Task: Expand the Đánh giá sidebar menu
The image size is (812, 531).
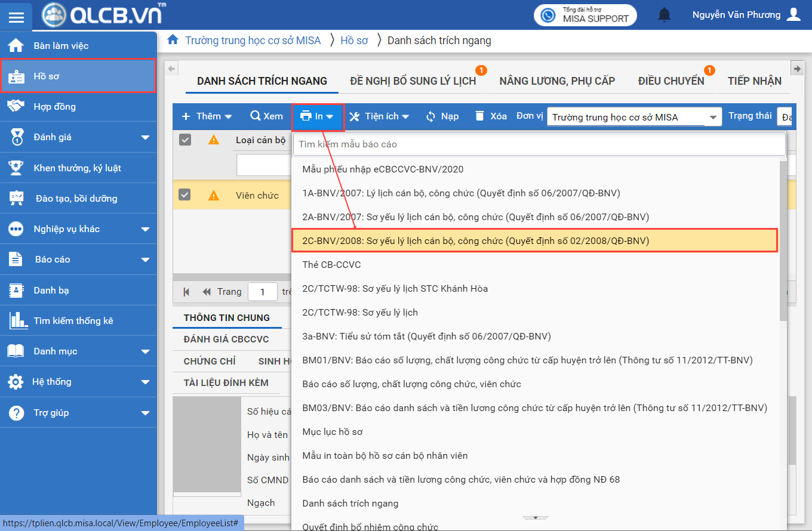Action: (x=144, y=138)
